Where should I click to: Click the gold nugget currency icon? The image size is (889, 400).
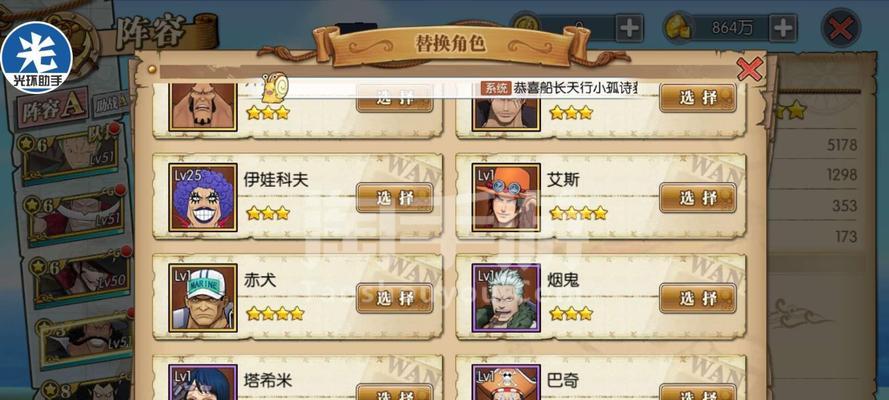tap(678, 28)
